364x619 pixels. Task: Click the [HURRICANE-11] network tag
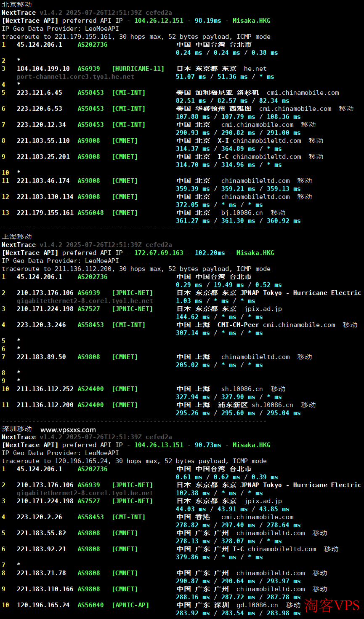[x=138, y=69]
